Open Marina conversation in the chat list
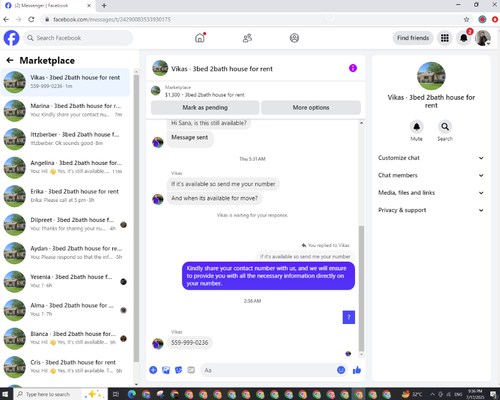The height and width of the screenshot is (400, 500). click(x=65, y=110)
